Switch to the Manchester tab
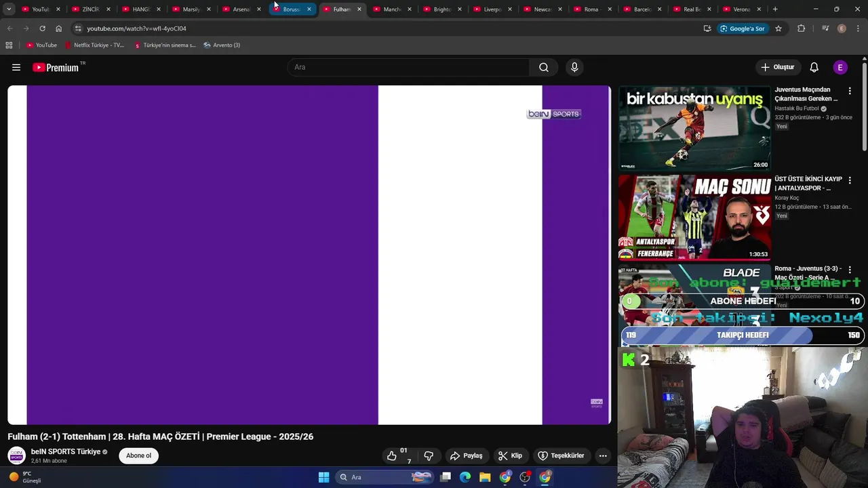Image resolution: width=868 pixels, height=488 pixels. 392,9
